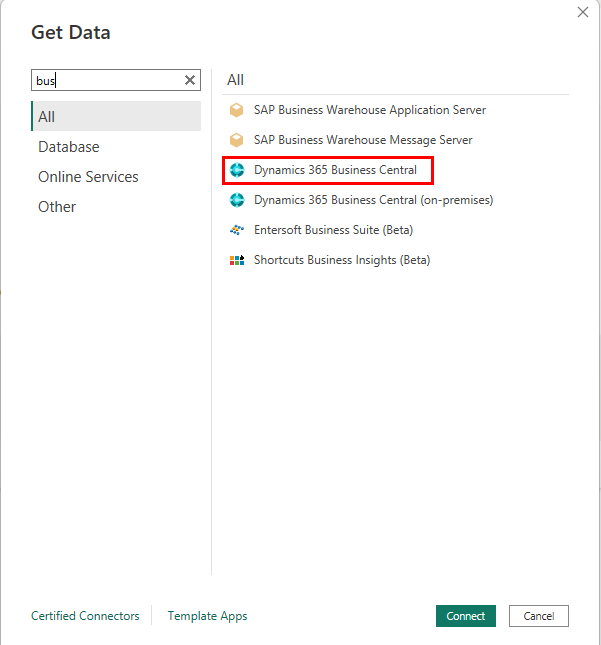The image size is (601, 645).
Task: Click the Dynamics 365 Business Central (on-premises) icon
Action: coord(237,200)
